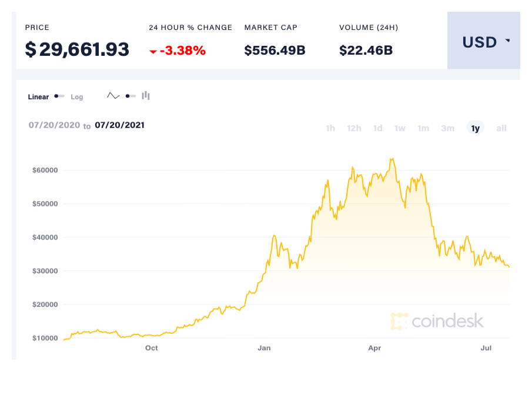532x395 pixels.
Task: Toggle the line/candlestick chart switch
Action: coord(131,96)
